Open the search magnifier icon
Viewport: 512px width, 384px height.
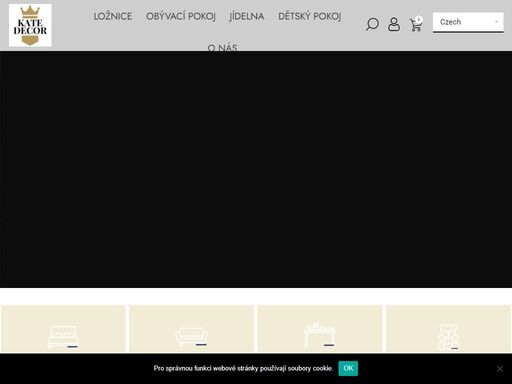[372, 24]
